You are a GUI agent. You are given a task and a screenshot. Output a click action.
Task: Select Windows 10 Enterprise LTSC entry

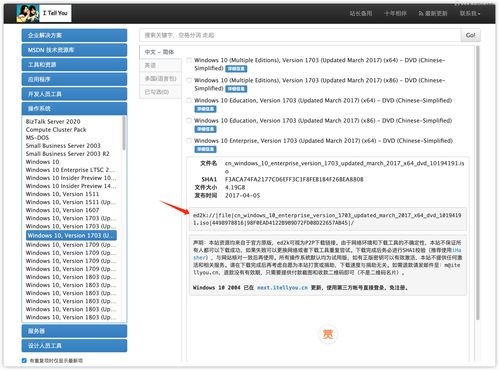coord(70,170)
